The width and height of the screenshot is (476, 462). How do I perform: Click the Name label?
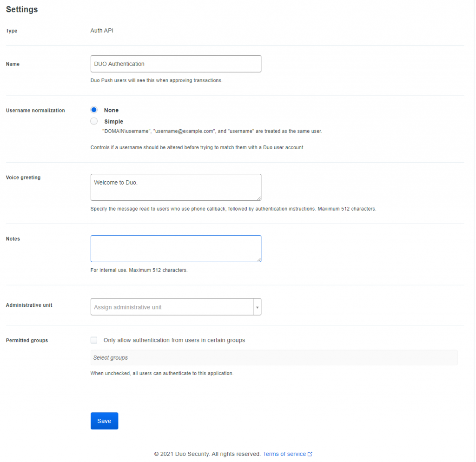click(x=13, y=64)
